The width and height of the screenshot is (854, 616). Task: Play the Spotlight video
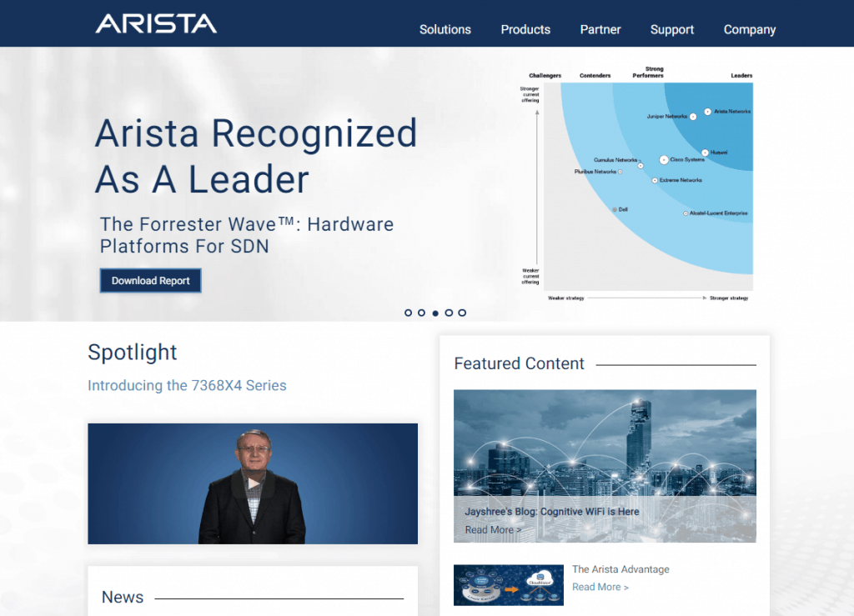(x=252, y=483)
